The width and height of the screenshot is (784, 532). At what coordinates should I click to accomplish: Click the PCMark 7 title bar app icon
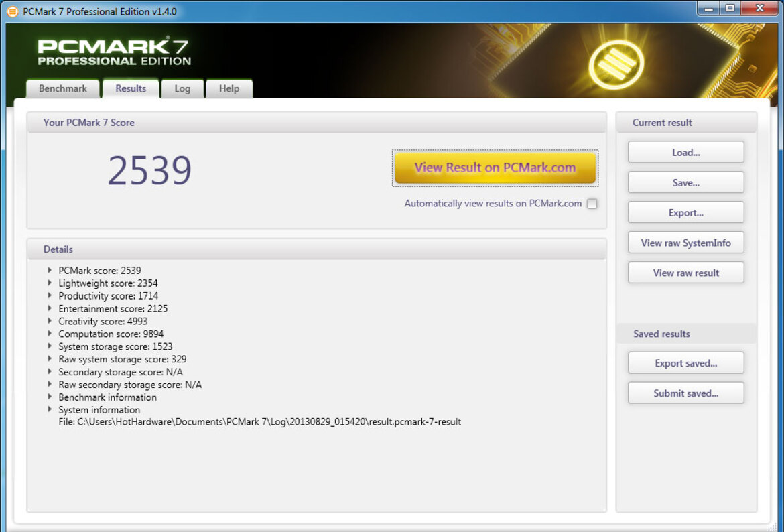pyautogui.click(x=13, y=11)
